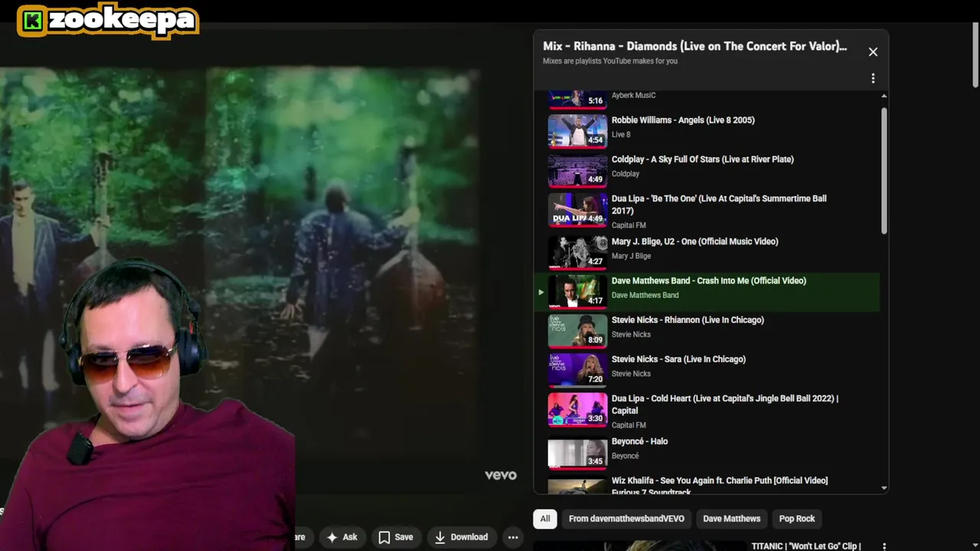Click the playlist panel scrollbar thumb
The image size is (980, 551).
[x=884, y=170]
